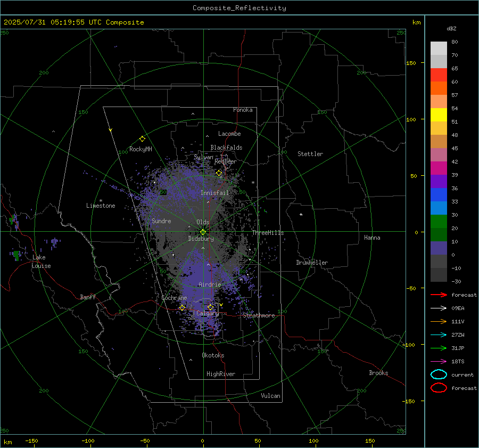
Task: Select the Olds label near radar center
Action: [203, 222]
